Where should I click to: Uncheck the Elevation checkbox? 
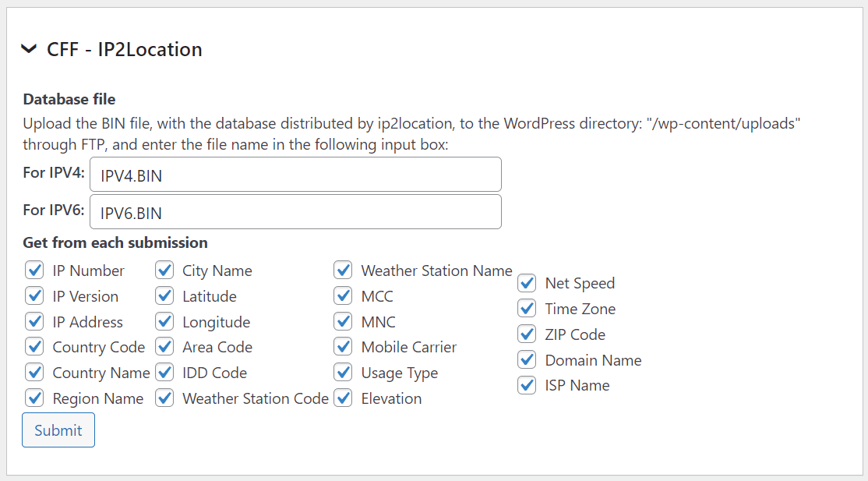click(x=343, y=398)
